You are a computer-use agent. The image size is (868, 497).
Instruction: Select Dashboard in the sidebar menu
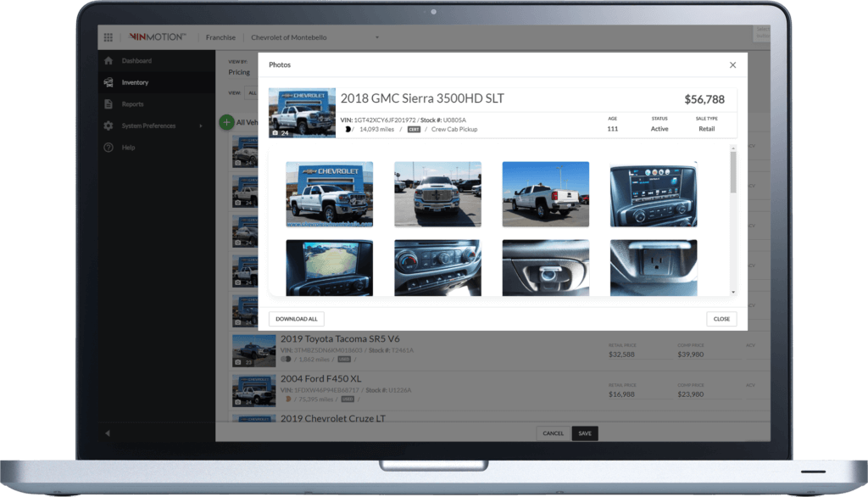coord(136,61)
